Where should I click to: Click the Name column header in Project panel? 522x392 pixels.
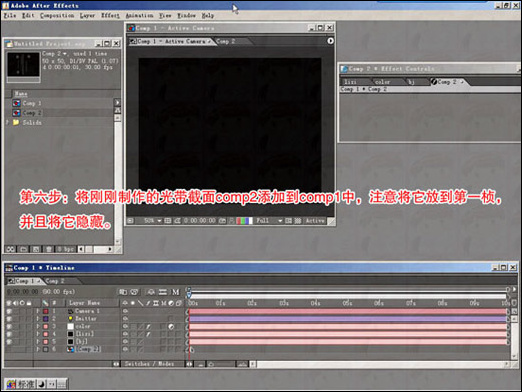click(x=21, y=94)
